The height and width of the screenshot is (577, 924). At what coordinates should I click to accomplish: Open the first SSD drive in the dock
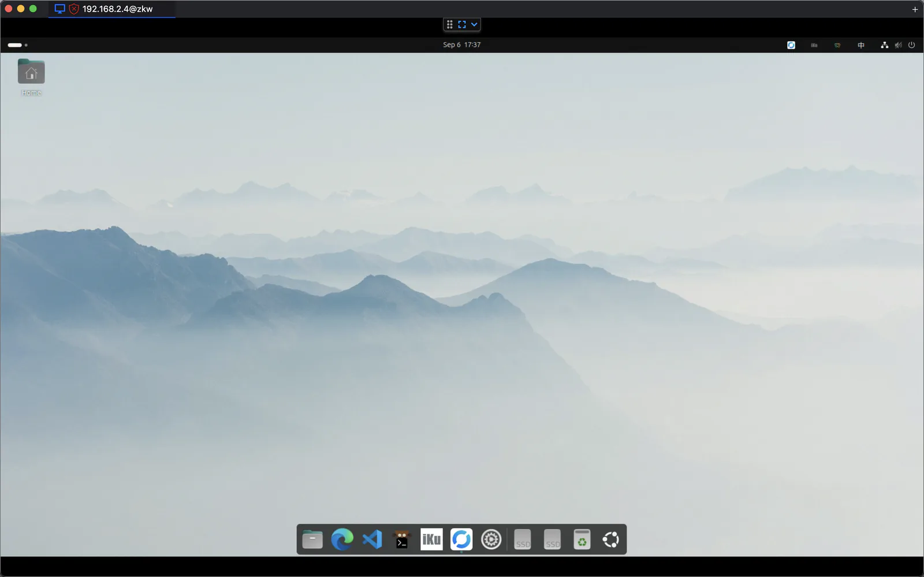[x=523, y=539]
